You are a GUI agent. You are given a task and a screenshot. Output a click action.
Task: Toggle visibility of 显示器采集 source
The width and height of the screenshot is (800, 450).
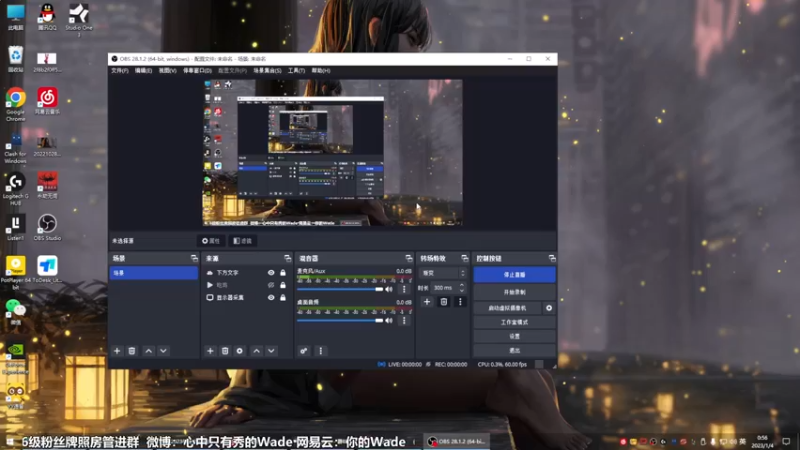tap(271, 297)
